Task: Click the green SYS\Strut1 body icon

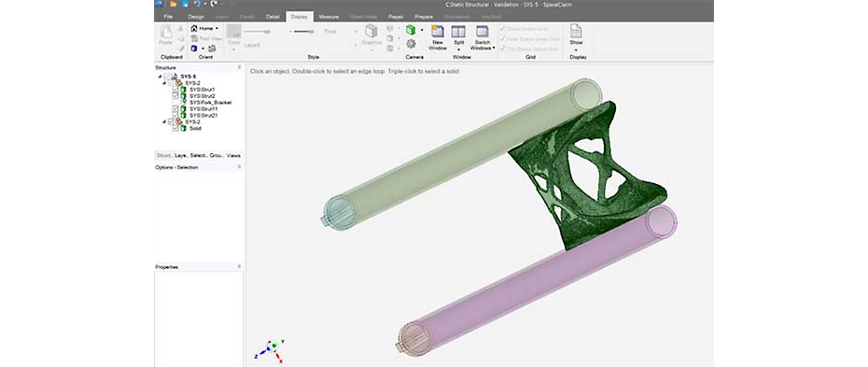Action: click(183, 89)
